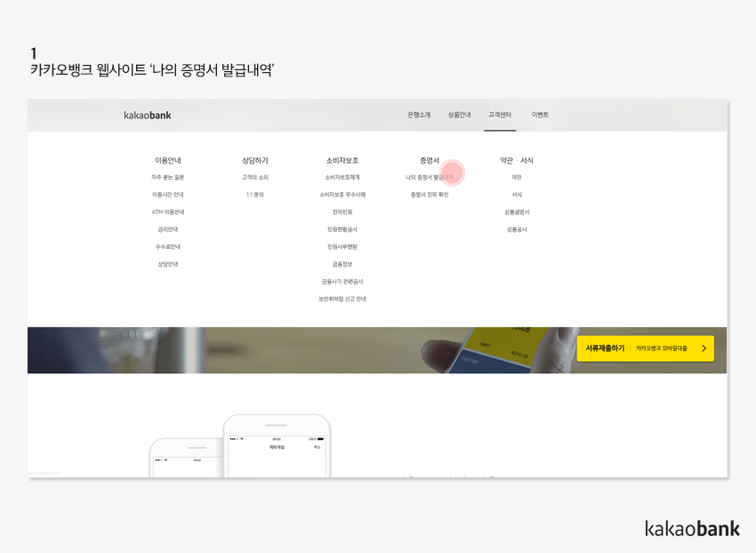The height and width of the screenshot is (553, 756).
Task: Open 상담안내 link
Action: 168,264
